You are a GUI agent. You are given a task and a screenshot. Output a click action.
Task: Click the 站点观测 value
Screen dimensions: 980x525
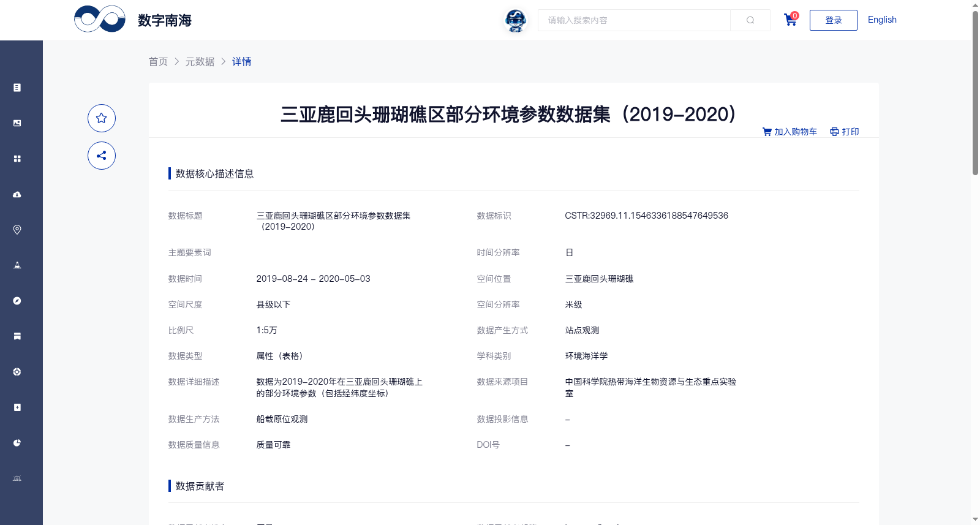point(582,330)
